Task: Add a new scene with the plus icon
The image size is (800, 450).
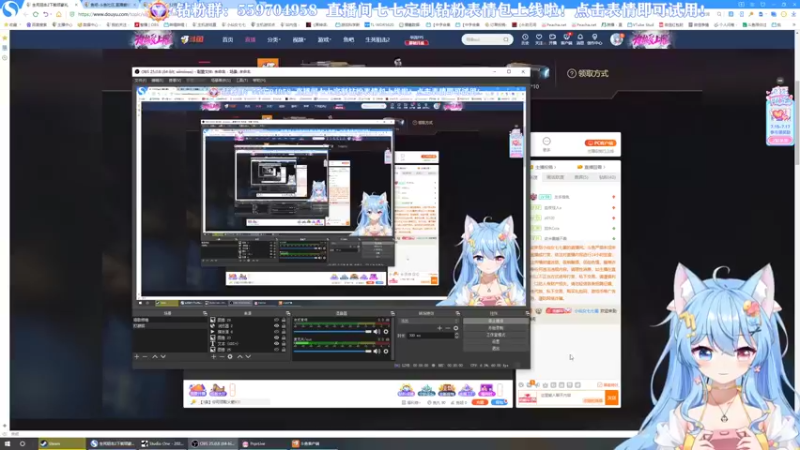Action: [136, 357]
